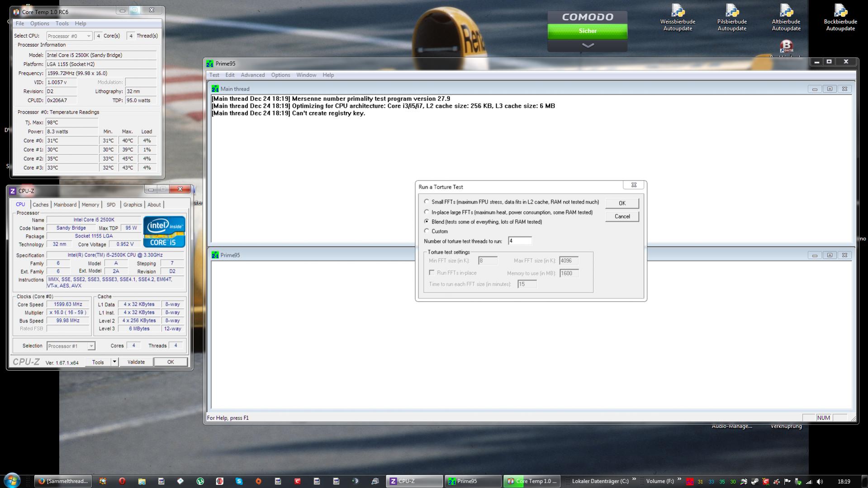Click the Steam tray icon

click(754, 482)
